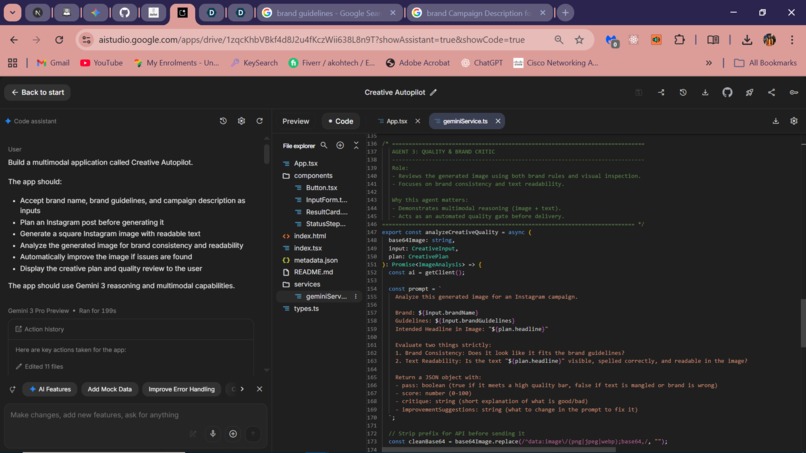Select the geminiService.ts editor tab
The image size is (806, 453).
tap(465, 121)
